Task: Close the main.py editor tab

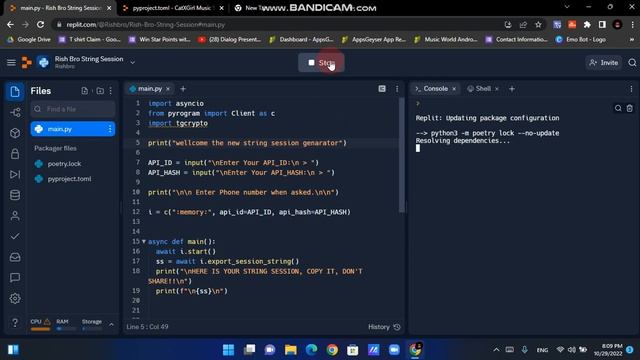Action: pos(168,89)
